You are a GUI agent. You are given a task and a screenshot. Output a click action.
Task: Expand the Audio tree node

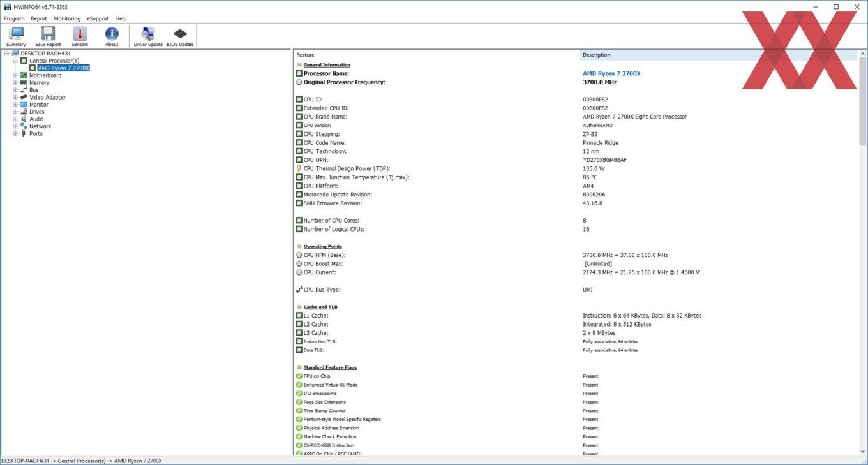pyautogui.click(x=15, y=119)
